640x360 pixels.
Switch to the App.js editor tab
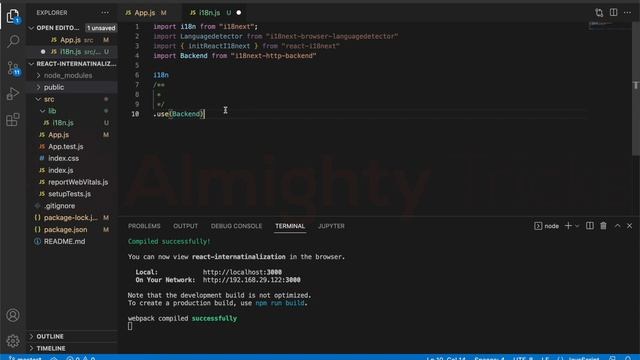point(146,13)
